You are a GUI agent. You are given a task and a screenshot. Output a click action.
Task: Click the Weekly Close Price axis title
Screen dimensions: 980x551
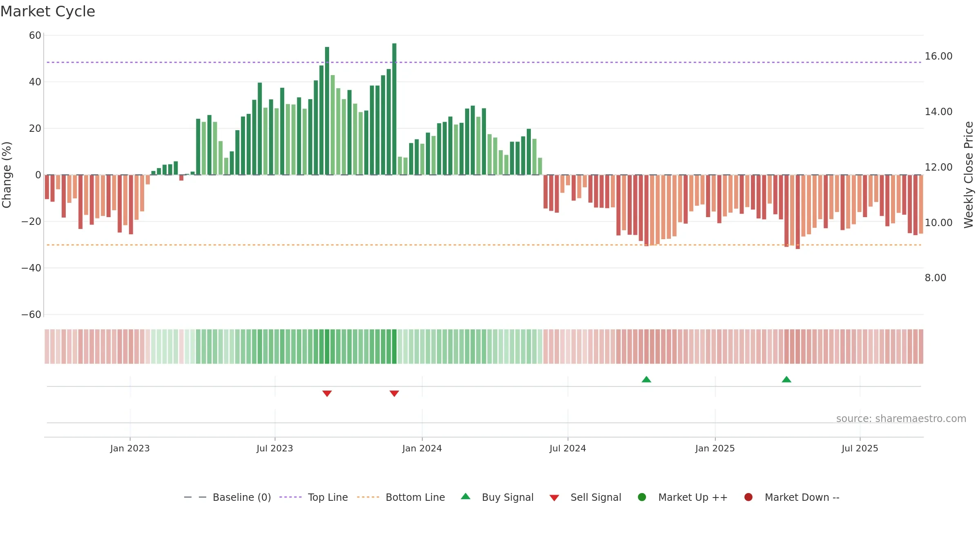coord(969,175)
